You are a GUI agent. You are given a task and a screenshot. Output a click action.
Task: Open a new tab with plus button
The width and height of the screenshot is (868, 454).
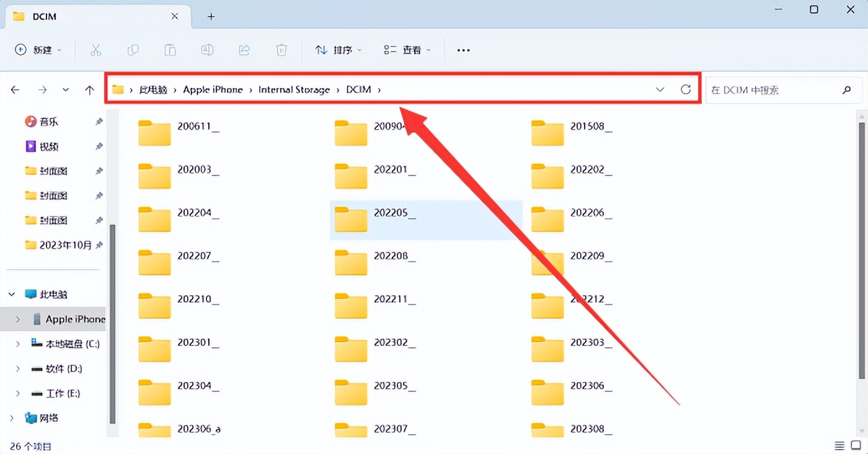tap(211, 17)
